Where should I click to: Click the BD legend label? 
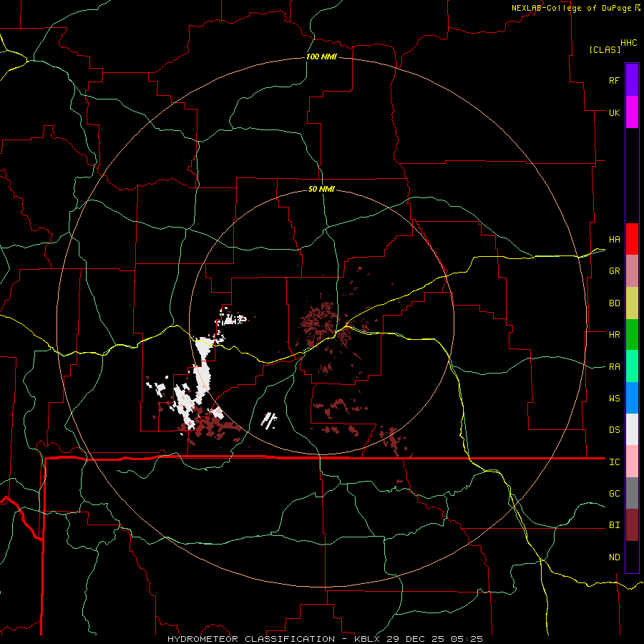point(614,303)
